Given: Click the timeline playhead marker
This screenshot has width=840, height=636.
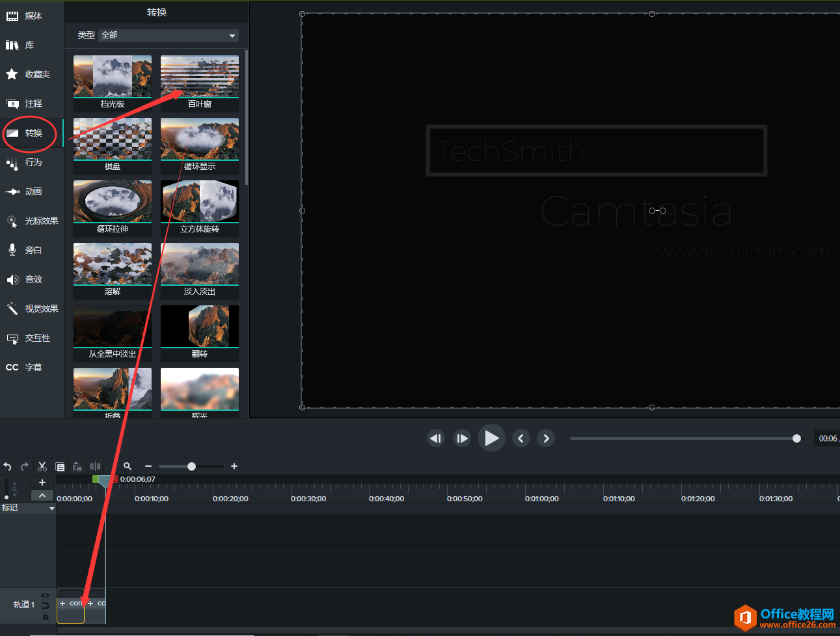Looking at the screenshot, I should point(105,482).
